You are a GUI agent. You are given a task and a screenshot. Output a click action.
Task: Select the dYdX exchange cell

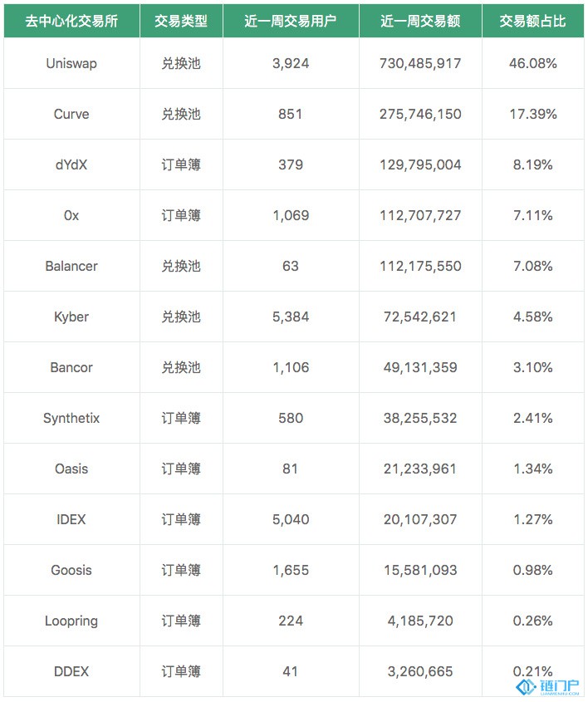point(71,164)
